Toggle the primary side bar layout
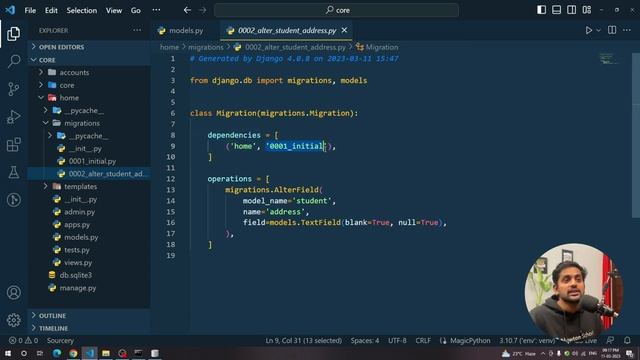Viewport: 640px width, 360px height. coord(541,10)
